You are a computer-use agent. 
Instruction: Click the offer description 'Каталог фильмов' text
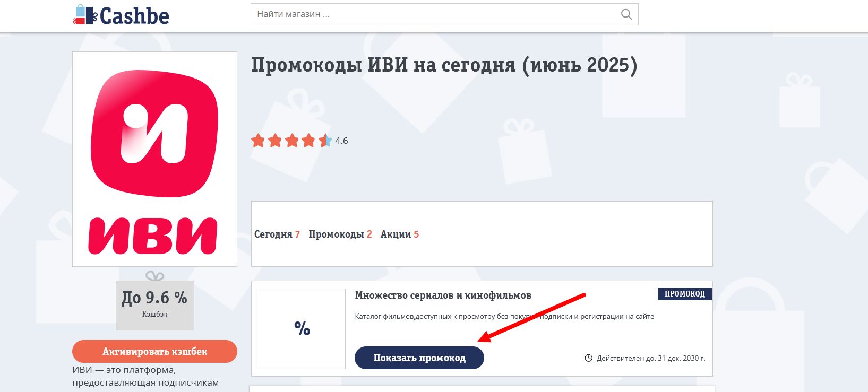[x=504, y=317]
